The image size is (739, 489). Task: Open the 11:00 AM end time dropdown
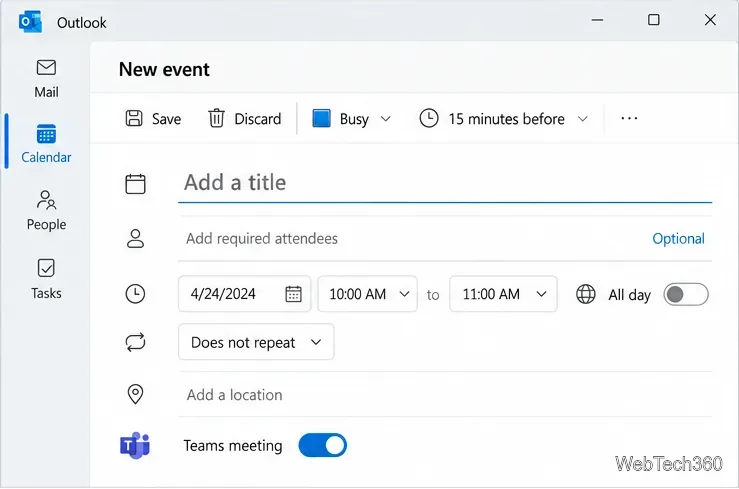(503, 294)
